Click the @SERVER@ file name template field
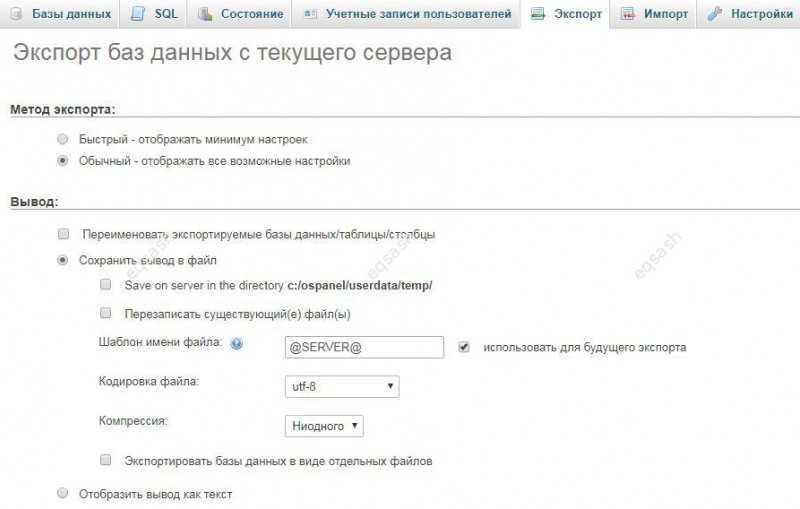The height and width of the screenshot is (509, 800). [x=364, y=347]
